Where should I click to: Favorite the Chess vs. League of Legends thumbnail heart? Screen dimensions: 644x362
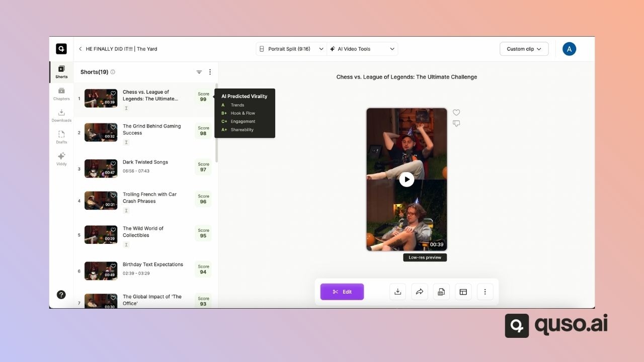pos(113,93)
